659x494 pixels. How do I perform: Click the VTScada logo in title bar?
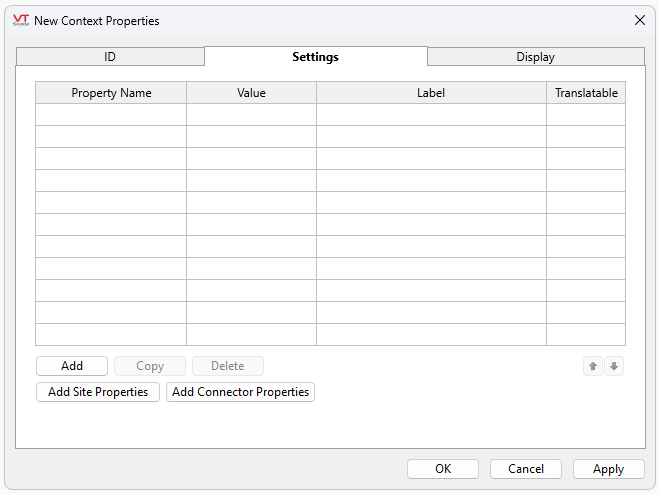(x=21, y=20)
